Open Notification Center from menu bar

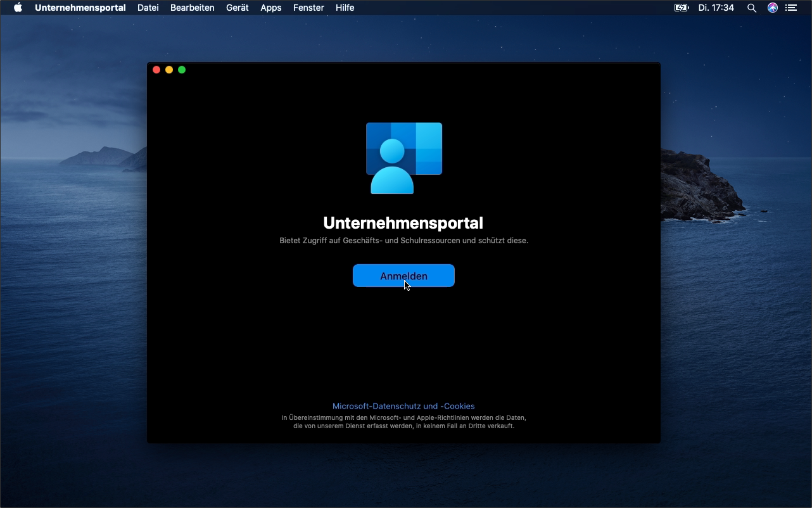point(791,8)
